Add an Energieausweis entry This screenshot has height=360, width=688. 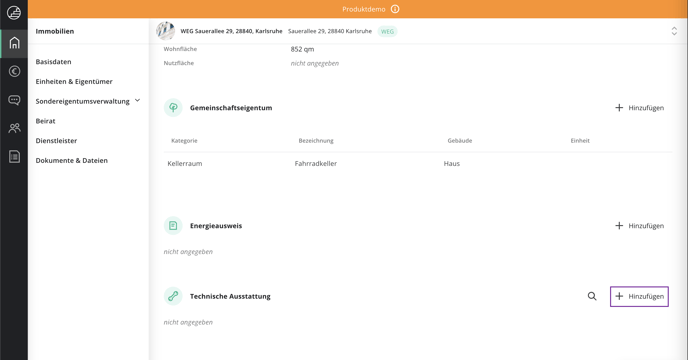tap(639, 226)
